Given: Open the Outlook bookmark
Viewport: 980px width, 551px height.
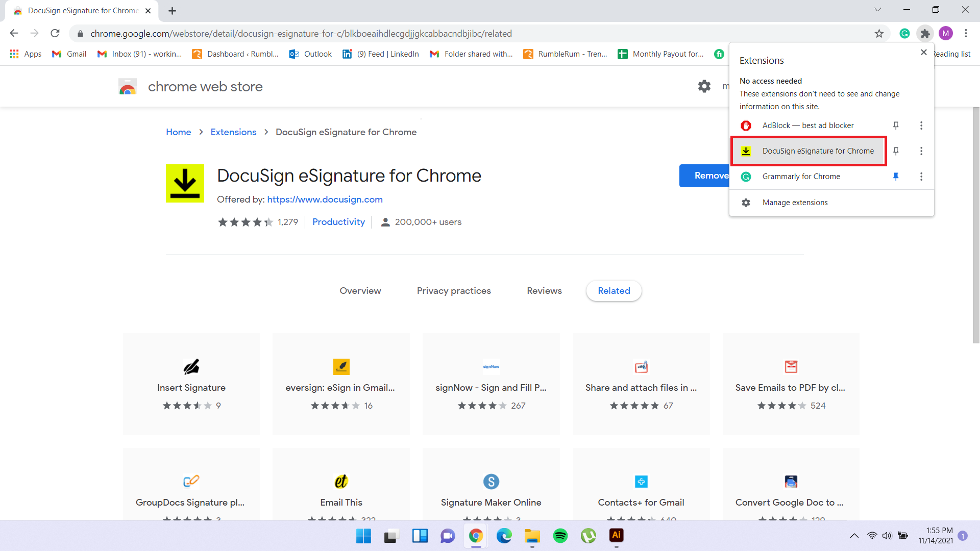Looking at the screenshot, I should (x=310, y=54).
